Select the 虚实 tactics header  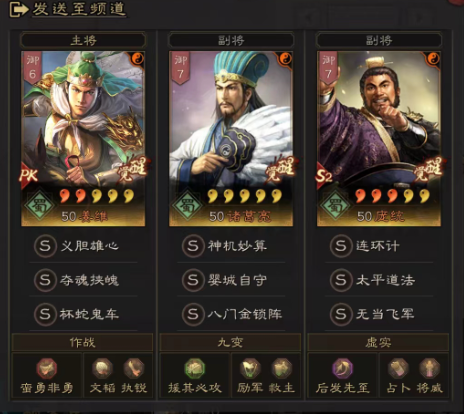tap(378, 342)
